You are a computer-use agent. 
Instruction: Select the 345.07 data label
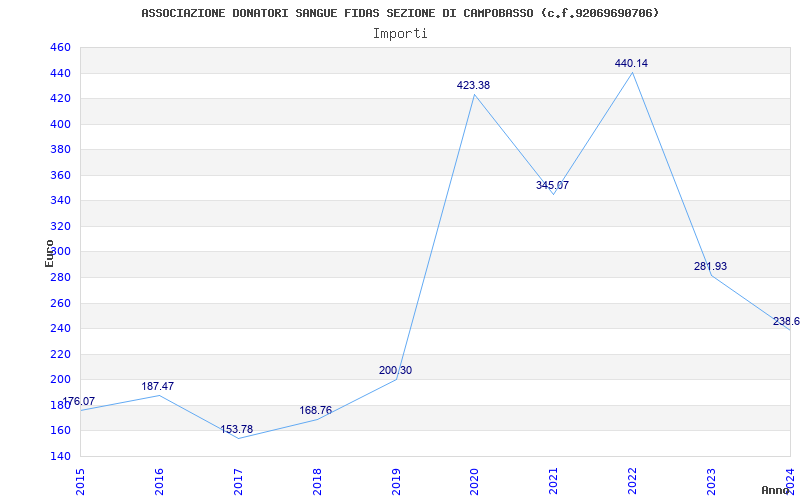553,185
